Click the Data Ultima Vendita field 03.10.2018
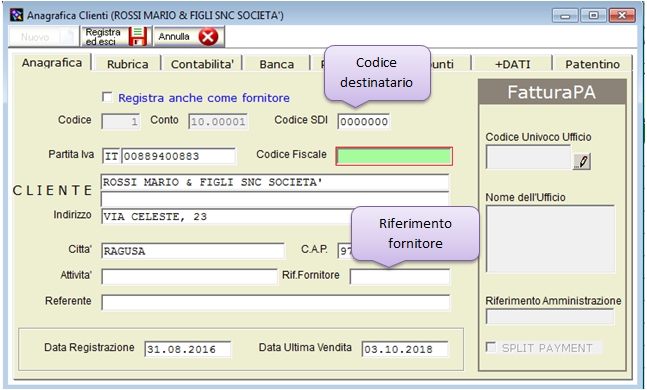Viewport: 647px width, 390px height. click(x=405, y=349)
